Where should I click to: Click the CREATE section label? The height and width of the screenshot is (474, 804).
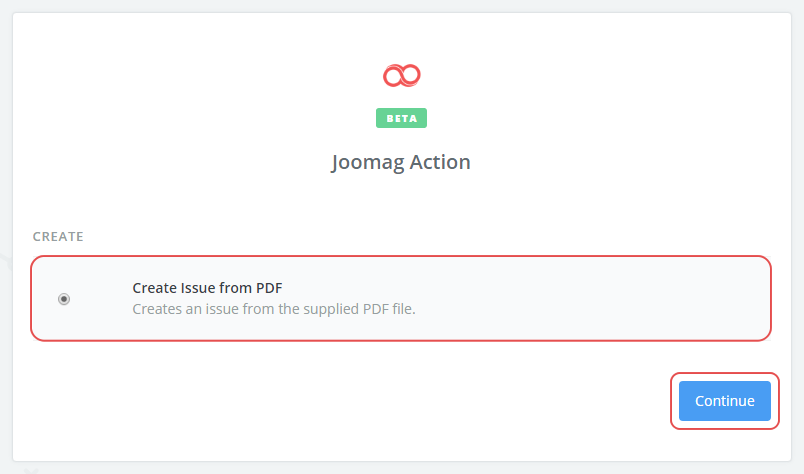(58, 237)
